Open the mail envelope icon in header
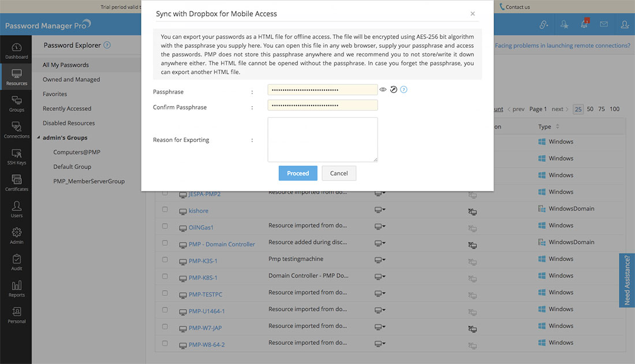Viewport: 635px width, 364px height. (604, 24)
